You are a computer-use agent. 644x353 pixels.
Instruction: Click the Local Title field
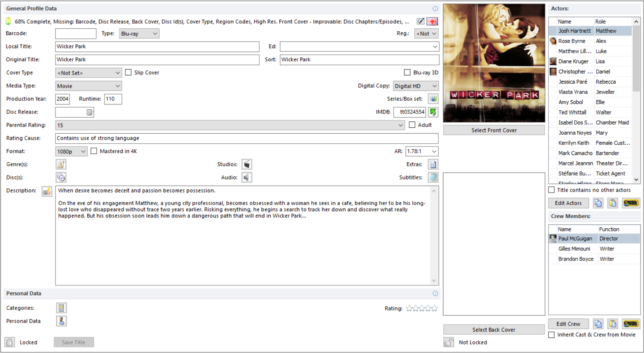157,47
